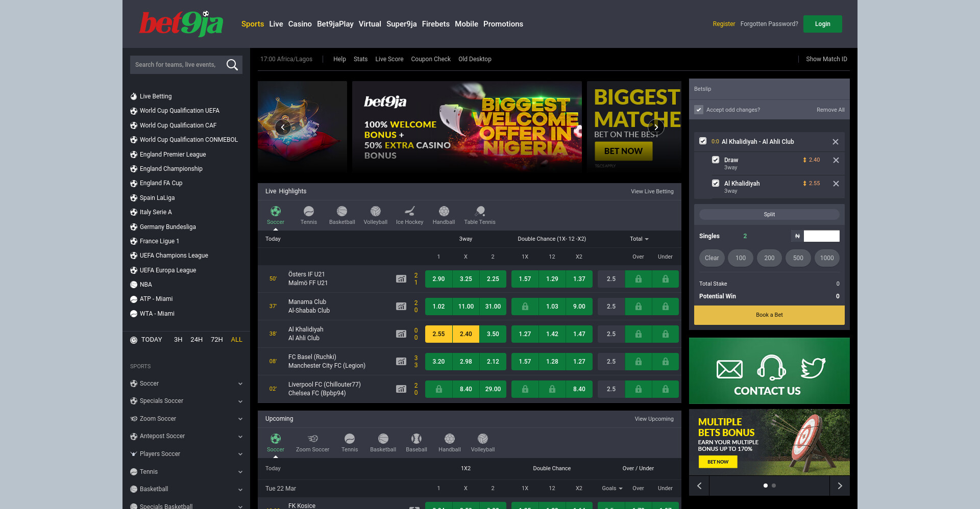The height and width of the screenshot is (509, 980).
Task: Select odds 31.00 for Al-Shabab Club
Action: [x=493, y=307]
